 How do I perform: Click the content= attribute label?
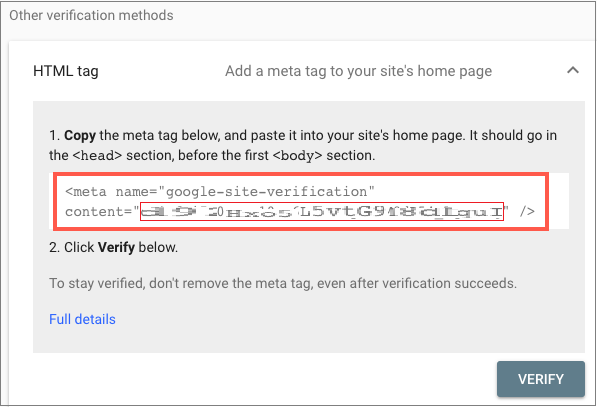[99, 212]
